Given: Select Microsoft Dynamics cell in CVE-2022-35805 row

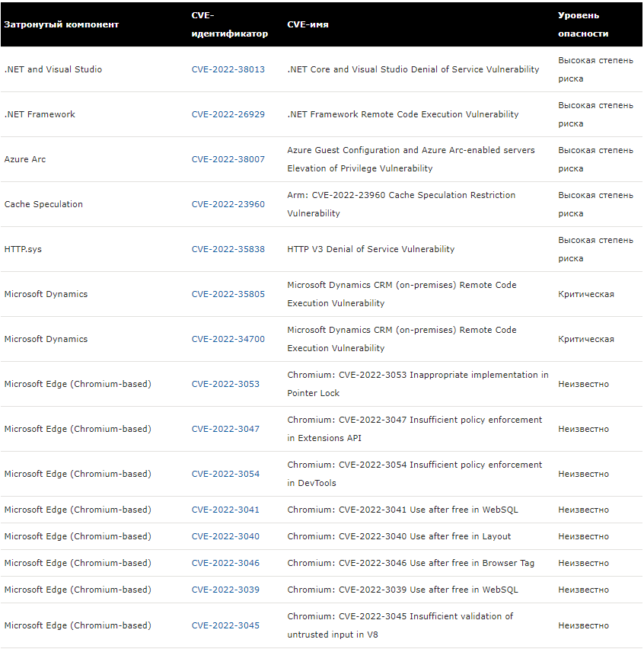Looking at the screenshot, I should (46, 294).
